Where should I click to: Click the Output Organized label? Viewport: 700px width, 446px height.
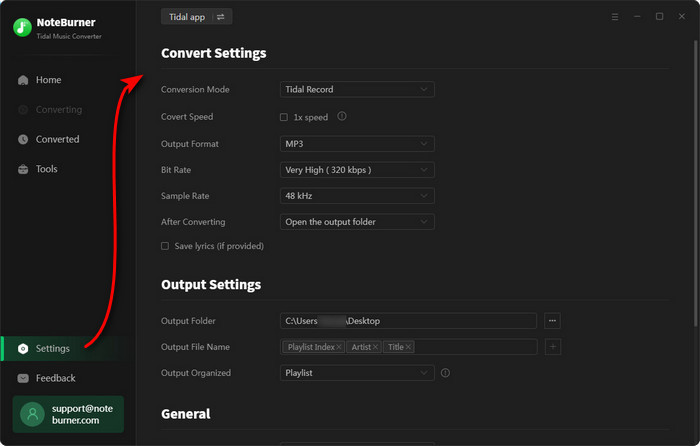click(x=196, y=373)
